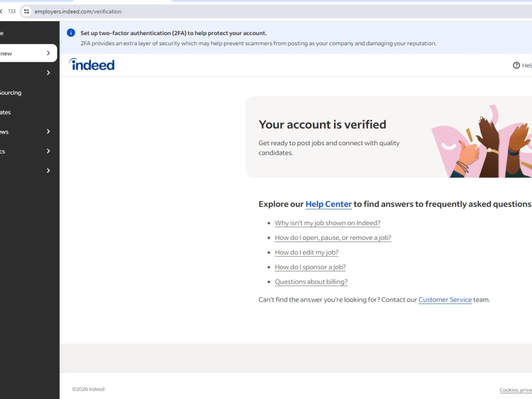This screenshot has height=399, width=532.
Task: Open the Sourcing sidebar menu item
Action: pos(11,93)
